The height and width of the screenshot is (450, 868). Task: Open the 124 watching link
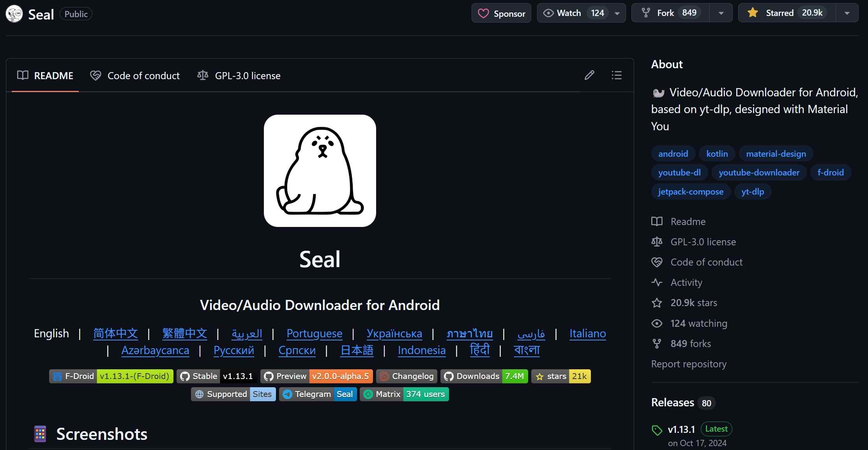(689, 323)
